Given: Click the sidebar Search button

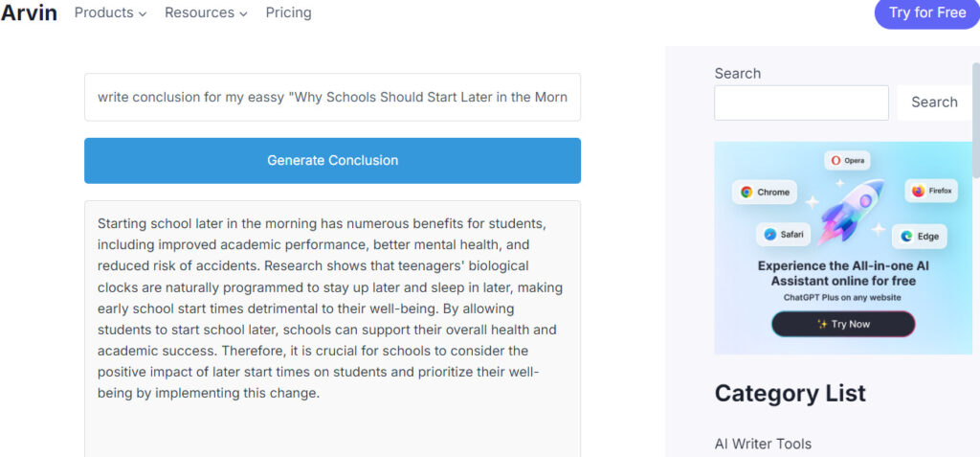Looking at the screenshot, I should pyautogui.click(x=934, y=103).
